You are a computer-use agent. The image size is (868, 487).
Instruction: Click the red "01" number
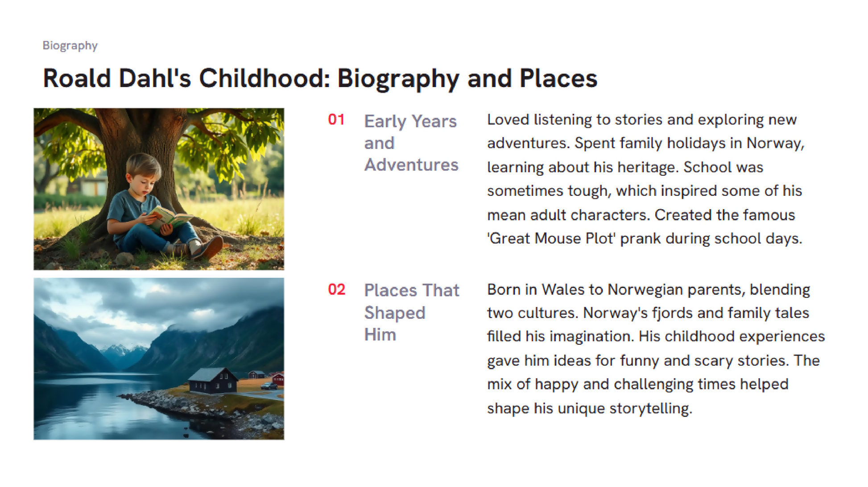coord(336,120)
